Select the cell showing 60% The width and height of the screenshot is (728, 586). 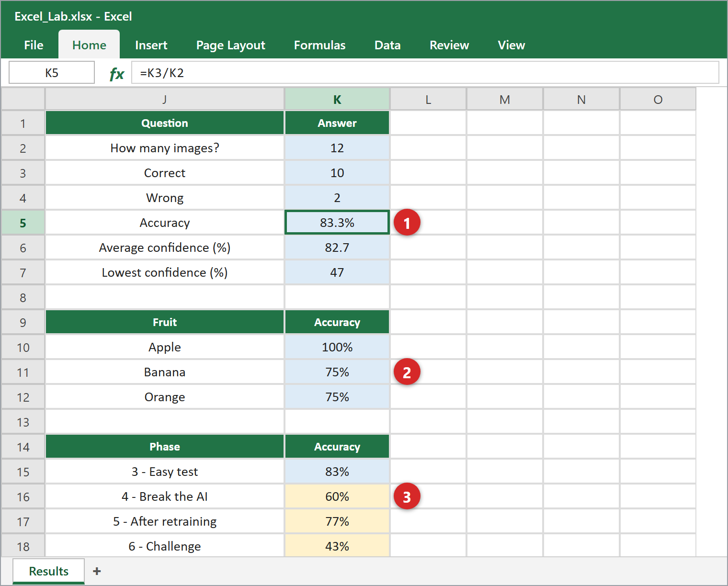pos(337,496)
